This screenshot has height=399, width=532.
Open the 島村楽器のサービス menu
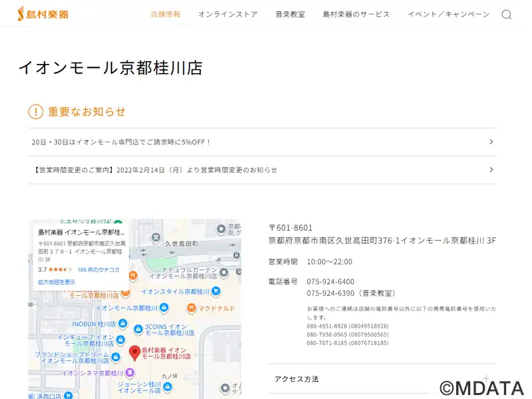(356, 15)
